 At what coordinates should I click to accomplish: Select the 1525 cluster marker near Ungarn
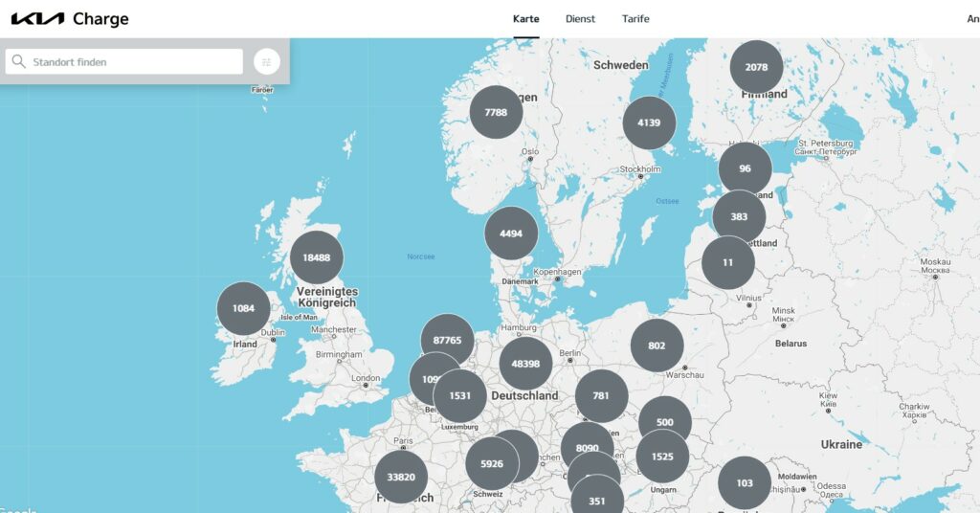(x=662, y=457)
